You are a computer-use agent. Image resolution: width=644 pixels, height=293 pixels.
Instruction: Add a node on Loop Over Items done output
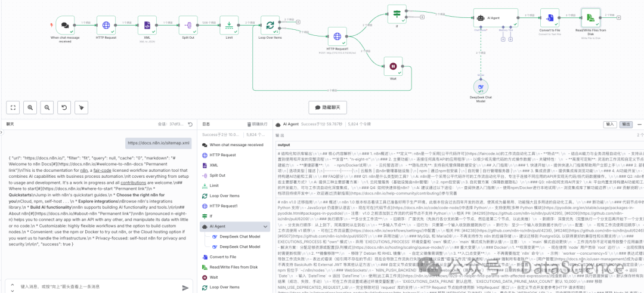click(298, 22)
